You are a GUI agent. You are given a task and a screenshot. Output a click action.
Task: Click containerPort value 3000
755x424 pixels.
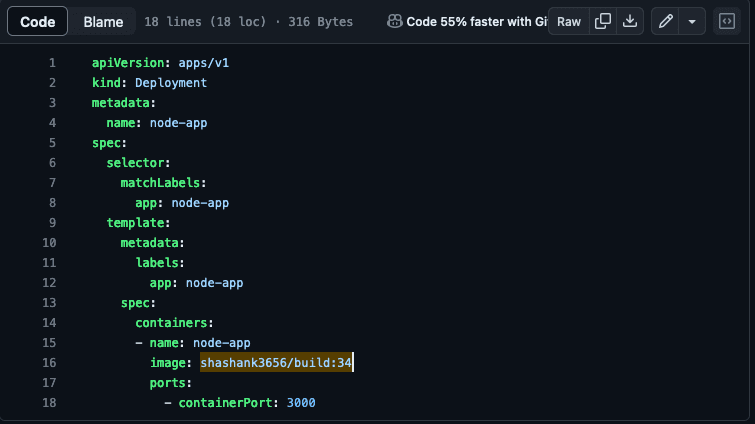[301, 403]
